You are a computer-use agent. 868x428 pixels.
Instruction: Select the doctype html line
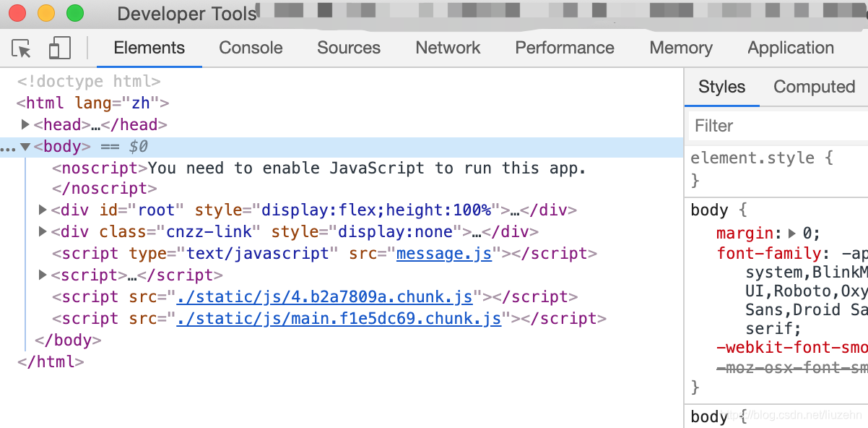coord(89,82)
